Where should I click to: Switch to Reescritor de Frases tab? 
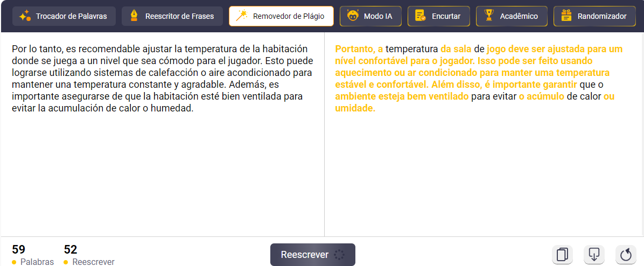(x=172, y=16)
